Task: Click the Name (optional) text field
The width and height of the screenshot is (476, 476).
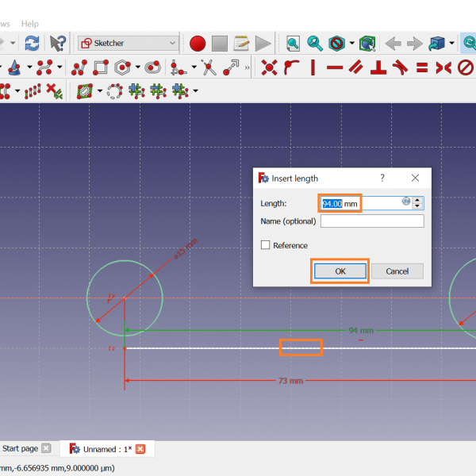Action: pos(371,221)
